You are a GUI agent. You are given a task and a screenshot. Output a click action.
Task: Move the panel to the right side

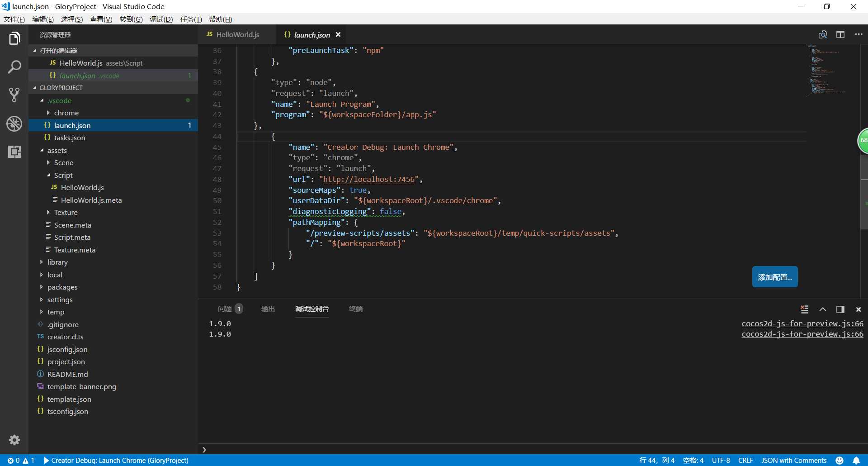[x=840, y=309]
